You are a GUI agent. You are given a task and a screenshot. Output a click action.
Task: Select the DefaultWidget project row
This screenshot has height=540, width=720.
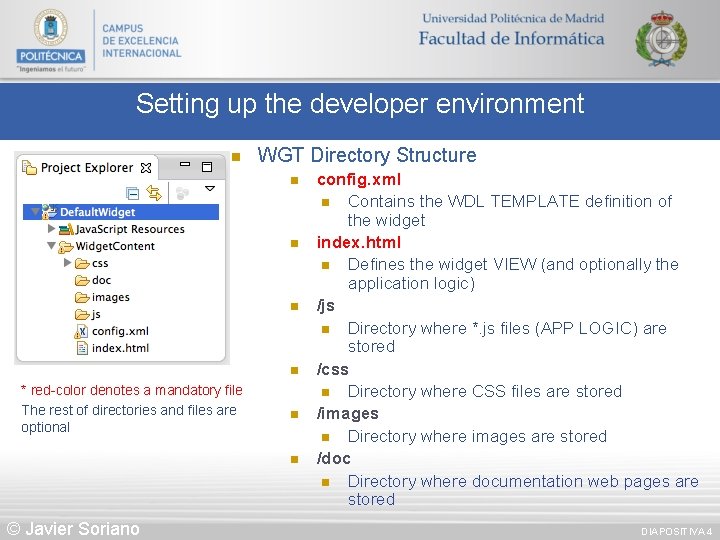coord(121,212)
